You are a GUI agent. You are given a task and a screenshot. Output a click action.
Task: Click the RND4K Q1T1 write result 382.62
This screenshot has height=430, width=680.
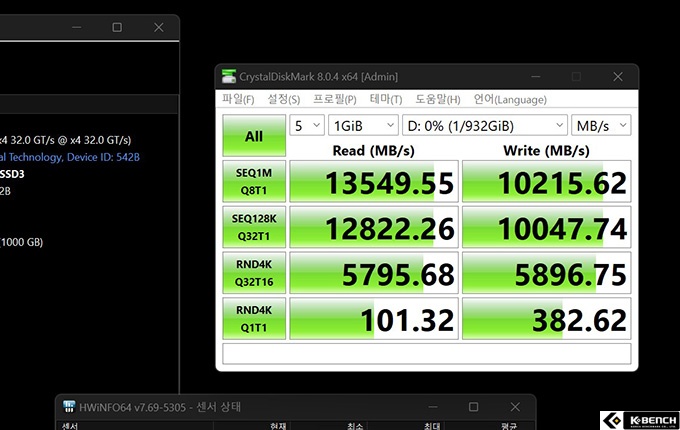click(546, 319)
